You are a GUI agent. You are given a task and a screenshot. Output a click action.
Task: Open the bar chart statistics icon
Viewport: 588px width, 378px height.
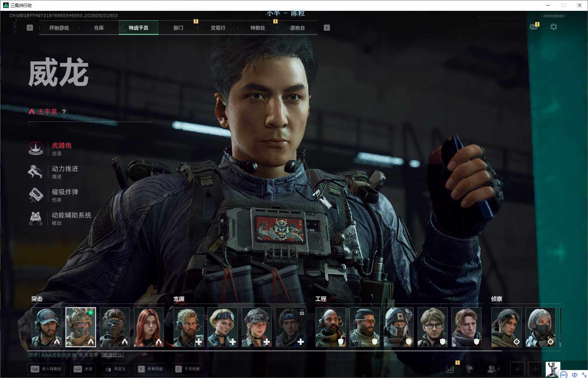[x=450, y=369]
